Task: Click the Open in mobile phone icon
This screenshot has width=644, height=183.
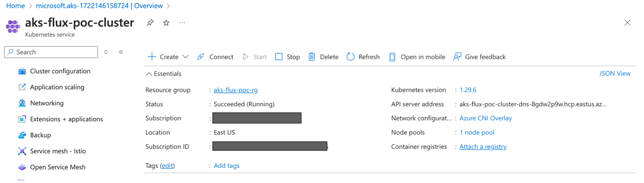Action: tap(392, 57)
